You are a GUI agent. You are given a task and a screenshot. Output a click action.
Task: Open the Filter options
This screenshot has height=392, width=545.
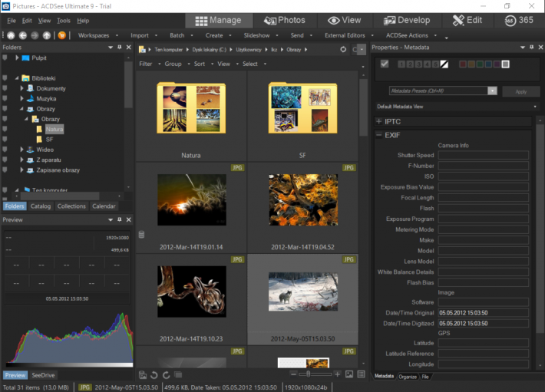(150, 64)
